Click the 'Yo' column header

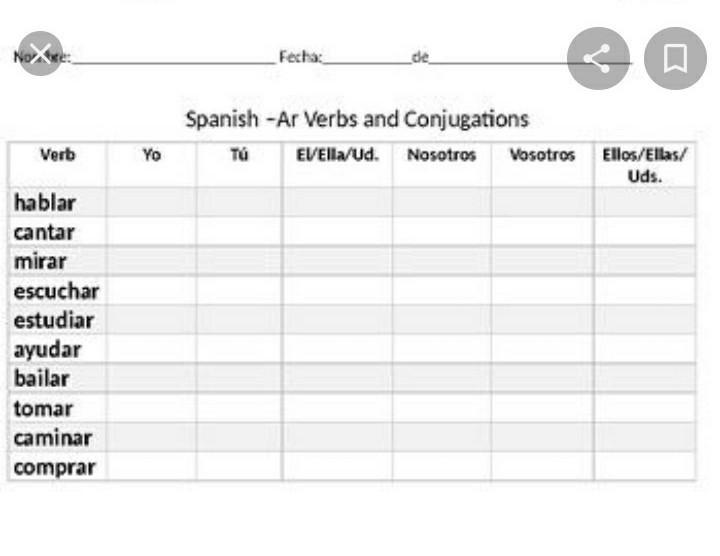(x=151, y=155)
